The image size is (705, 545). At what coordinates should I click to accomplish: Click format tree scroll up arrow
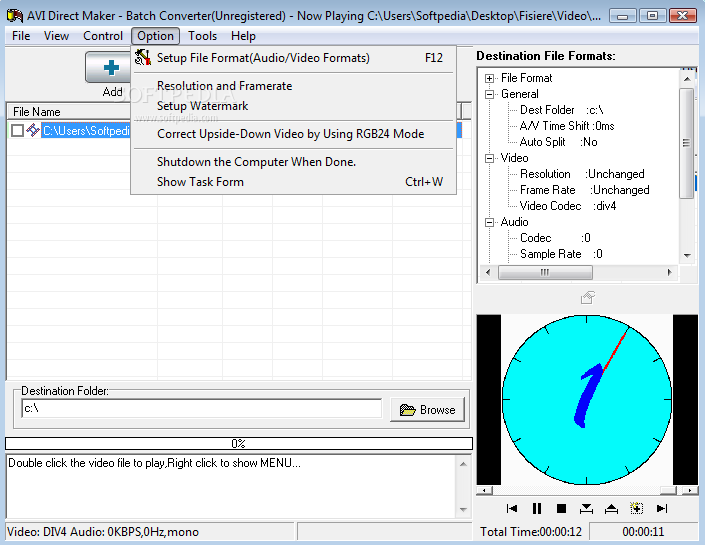(687, 79)
